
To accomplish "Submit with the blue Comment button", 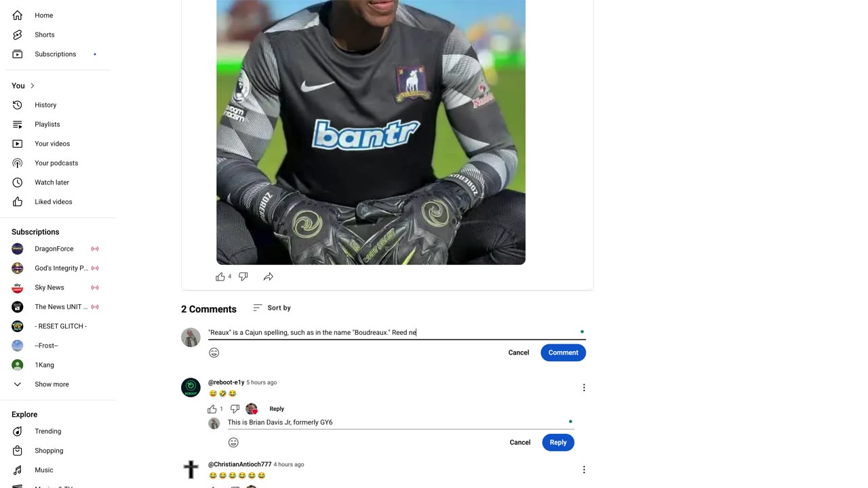I will tap(563, 352).
